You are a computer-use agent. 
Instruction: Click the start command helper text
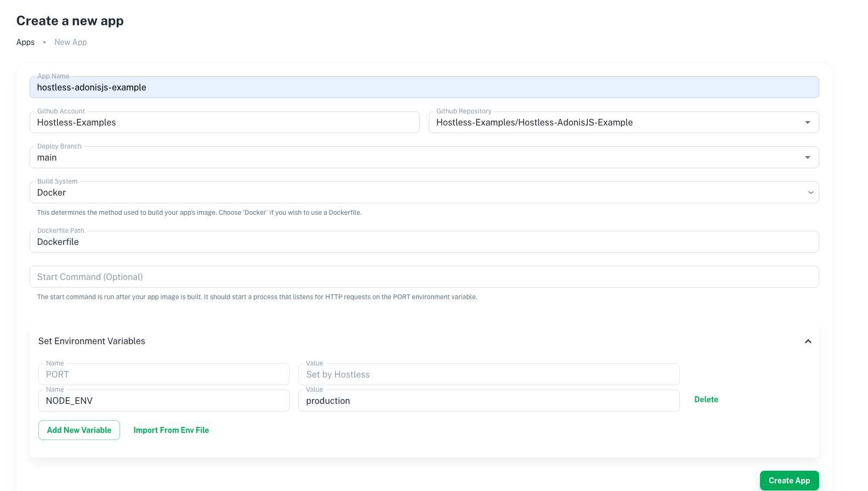pyautogui.click(x=257, y=297)
